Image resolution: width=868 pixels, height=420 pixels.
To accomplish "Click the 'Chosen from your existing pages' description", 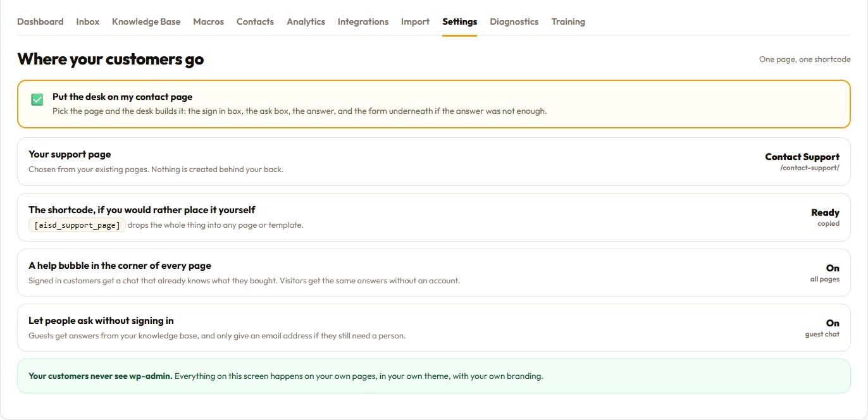I will coord(156,170).
